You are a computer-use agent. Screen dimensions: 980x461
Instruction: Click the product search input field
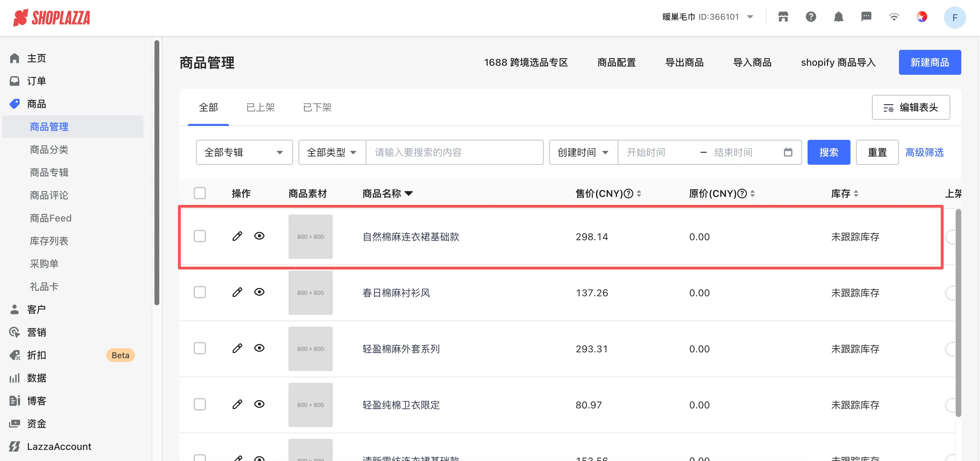point(455,152)
